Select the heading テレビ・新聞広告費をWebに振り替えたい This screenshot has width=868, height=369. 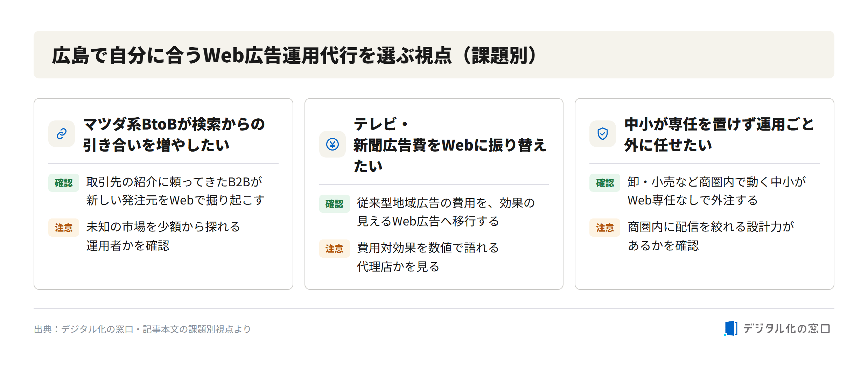point(450,145)
